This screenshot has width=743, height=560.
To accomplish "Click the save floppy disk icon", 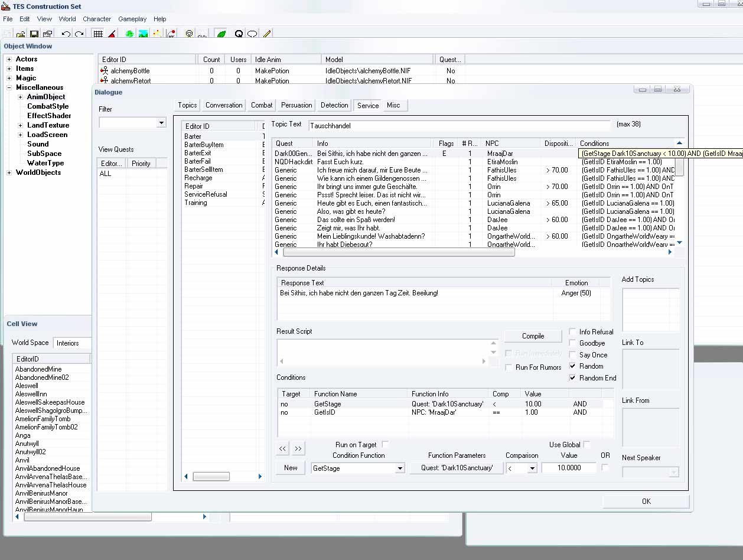I will point(34,34).
